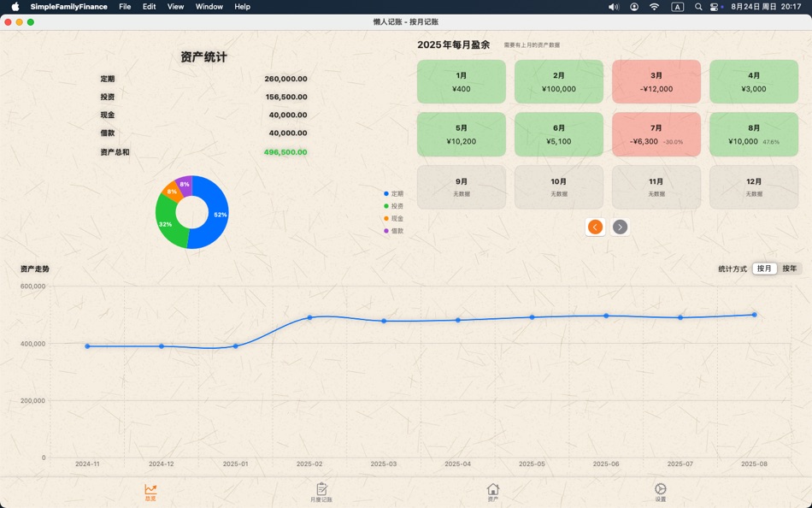
Task: Open the Window menu
Action: 209,6
